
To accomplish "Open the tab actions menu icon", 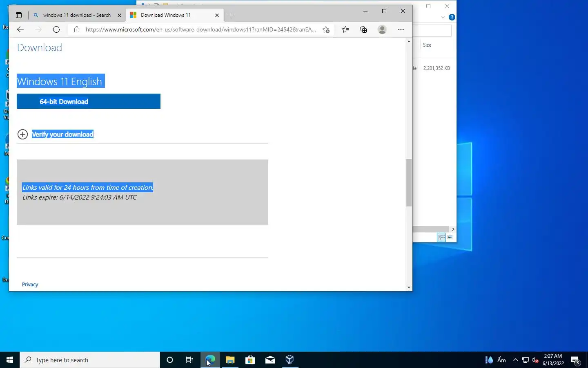I will pyautogui.click(x=19, y=15).
